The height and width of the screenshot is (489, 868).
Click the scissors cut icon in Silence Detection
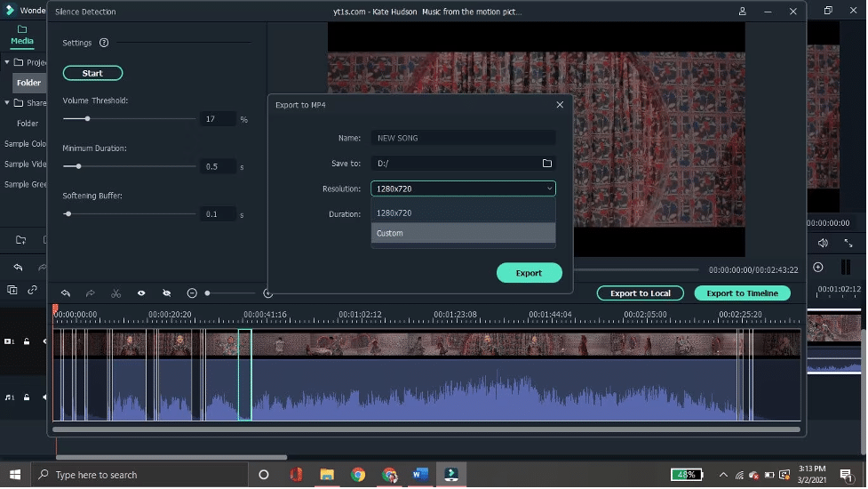point(115,293)
